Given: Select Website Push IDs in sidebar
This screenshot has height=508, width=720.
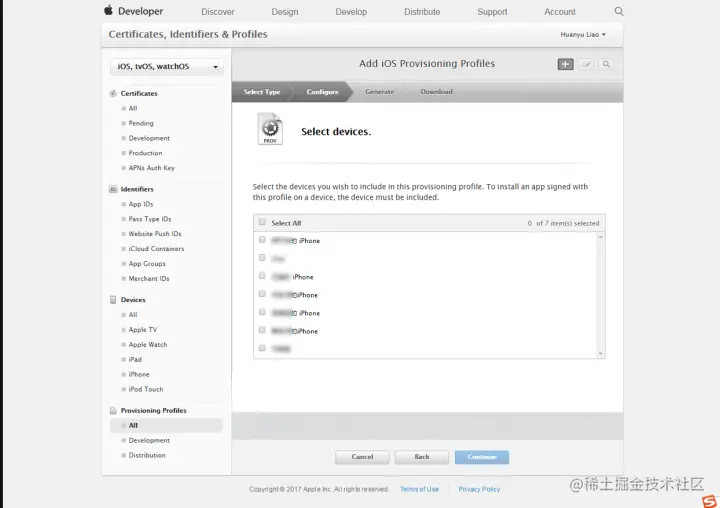Looking at the screenshot, I should pyautogui.click(x=155, y=234).
